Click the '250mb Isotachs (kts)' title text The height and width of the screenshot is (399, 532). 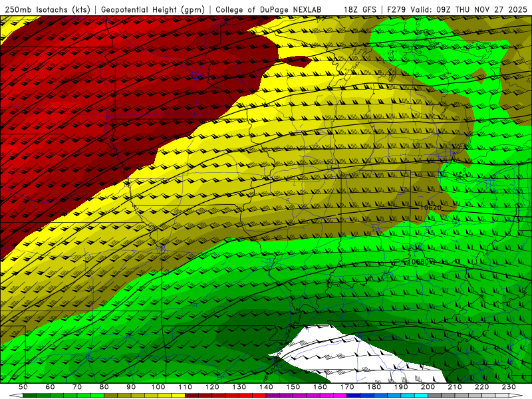[x=47, y=9]
